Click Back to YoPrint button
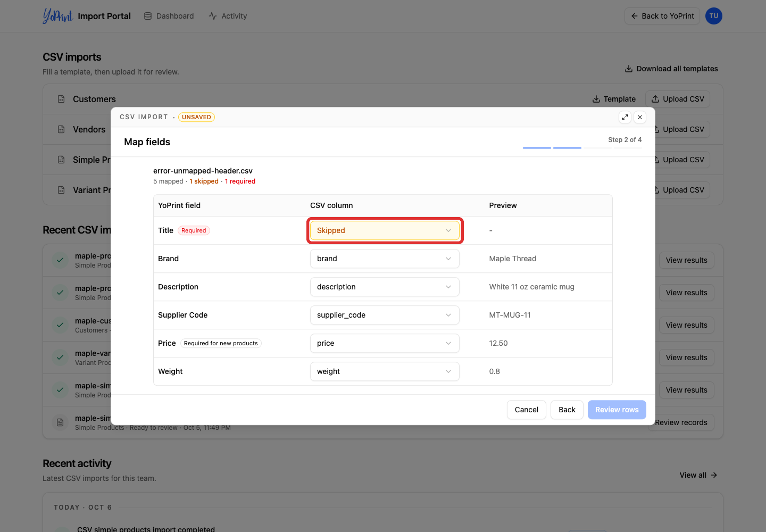 click(662, 16)
